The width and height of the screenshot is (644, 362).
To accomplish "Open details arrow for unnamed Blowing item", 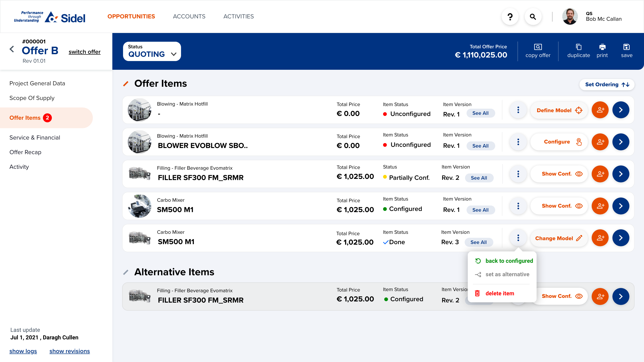I will click(620, 110).
